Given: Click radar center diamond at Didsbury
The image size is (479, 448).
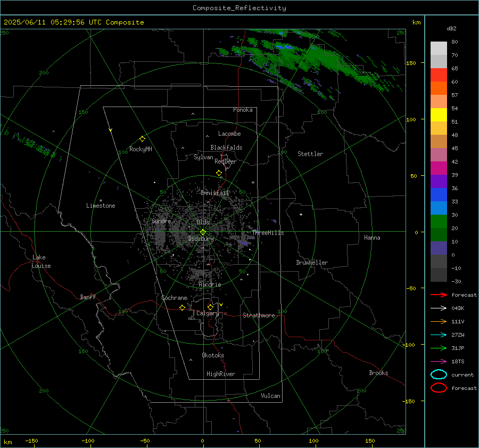Looking at the screenshot, I should [203, 232].
